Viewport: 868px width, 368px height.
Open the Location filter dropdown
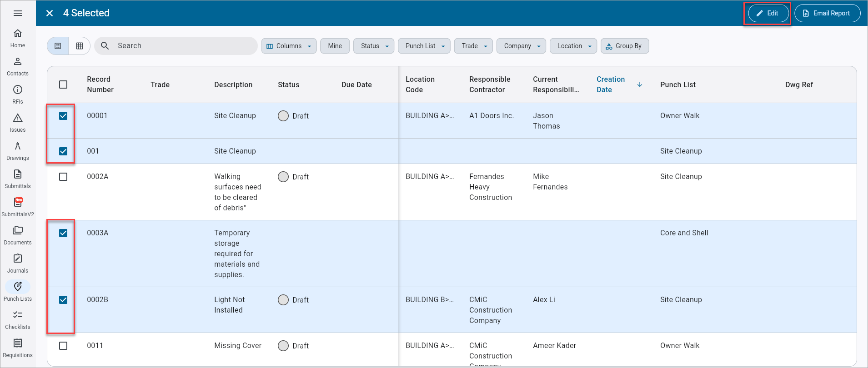pos(573,46)
